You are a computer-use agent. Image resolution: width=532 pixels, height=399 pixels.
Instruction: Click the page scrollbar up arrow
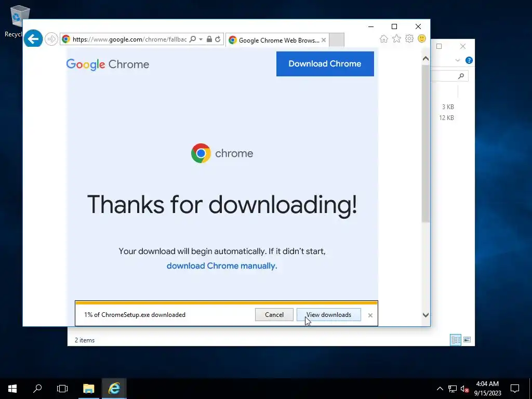(426, 59)
